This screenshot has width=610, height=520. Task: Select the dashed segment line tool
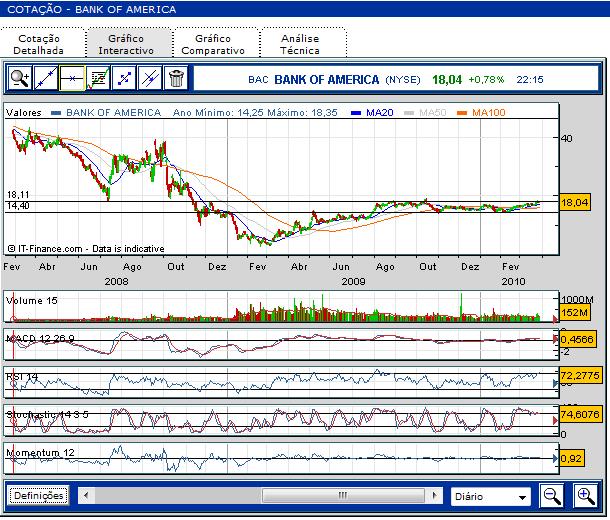(x=124, y=79)
